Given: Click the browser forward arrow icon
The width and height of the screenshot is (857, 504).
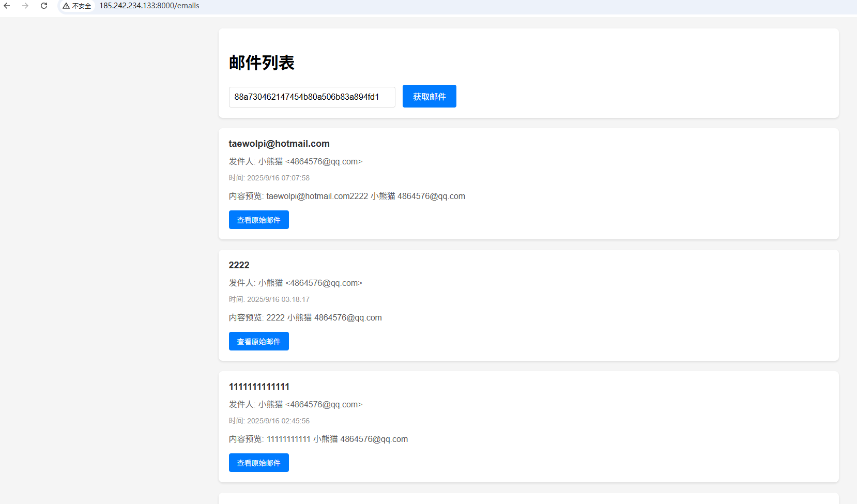Looking at the screenshot, I should click(25, 6).
